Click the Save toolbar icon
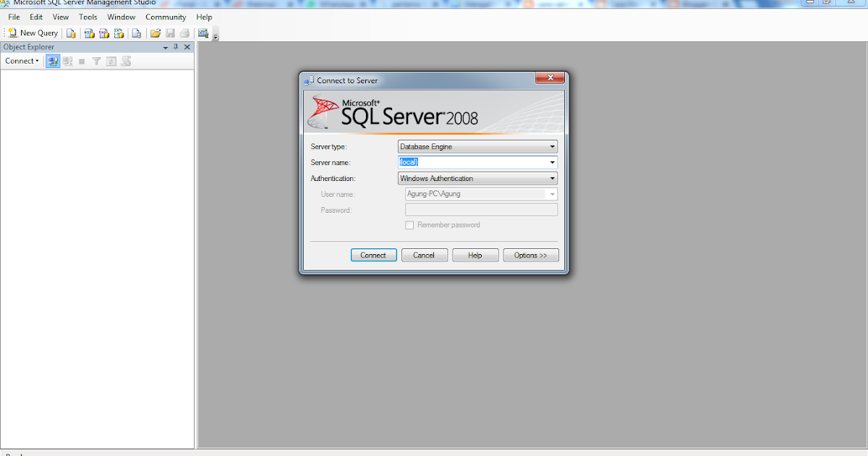Viewport: 868px width, 456px height. tap(169, 33)
